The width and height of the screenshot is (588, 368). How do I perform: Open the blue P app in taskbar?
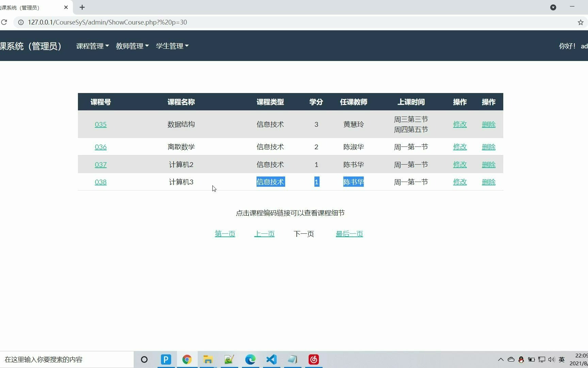point(166,359)
